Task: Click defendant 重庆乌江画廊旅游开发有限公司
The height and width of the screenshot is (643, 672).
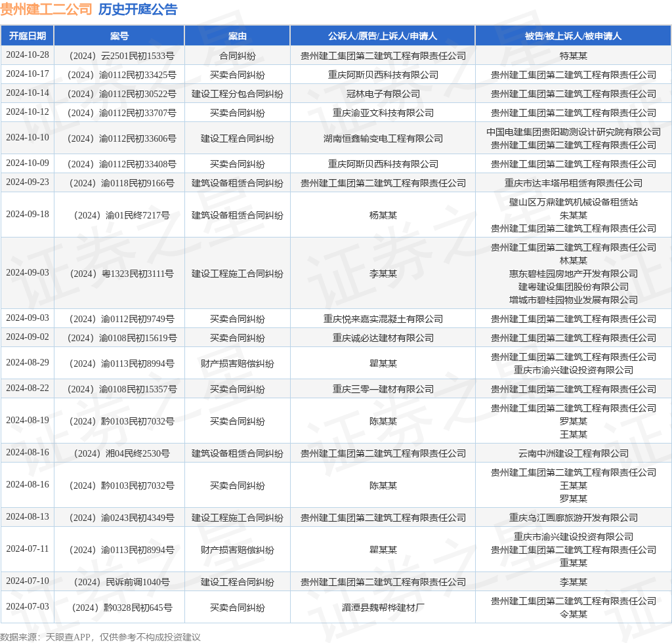Action: pyautogui.click(x=573, y=518)
